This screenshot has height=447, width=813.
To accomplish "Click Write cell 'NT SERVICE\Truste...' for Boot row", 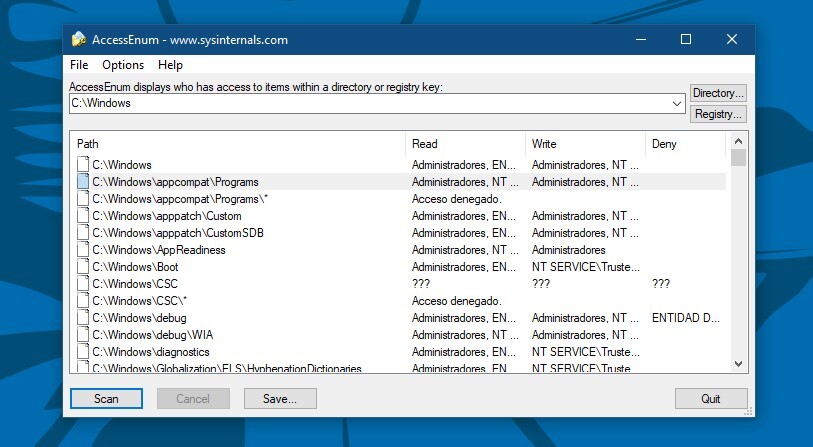I will [x=585, y=267].
